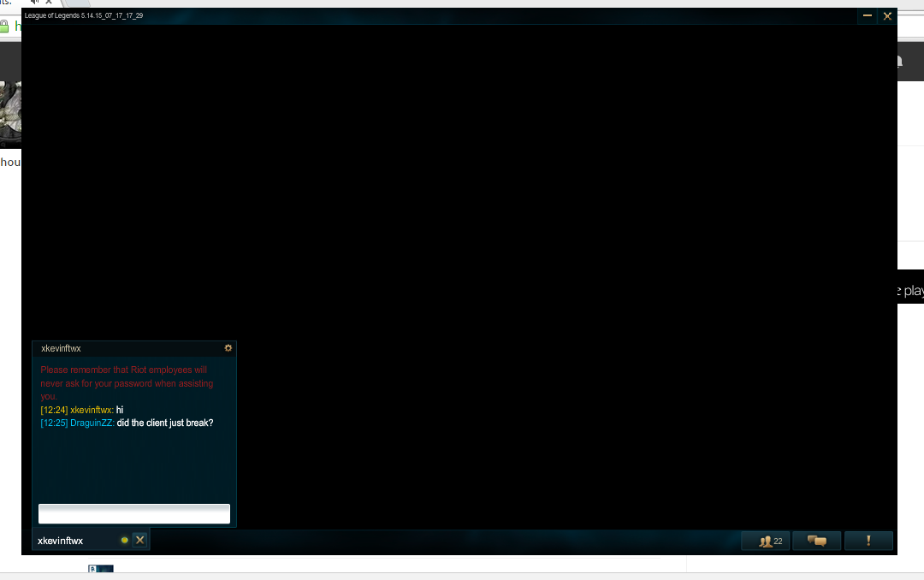Open the exclamation mark notifications button
The height and width of the screenshot is (580, 924).
(868, 541)
